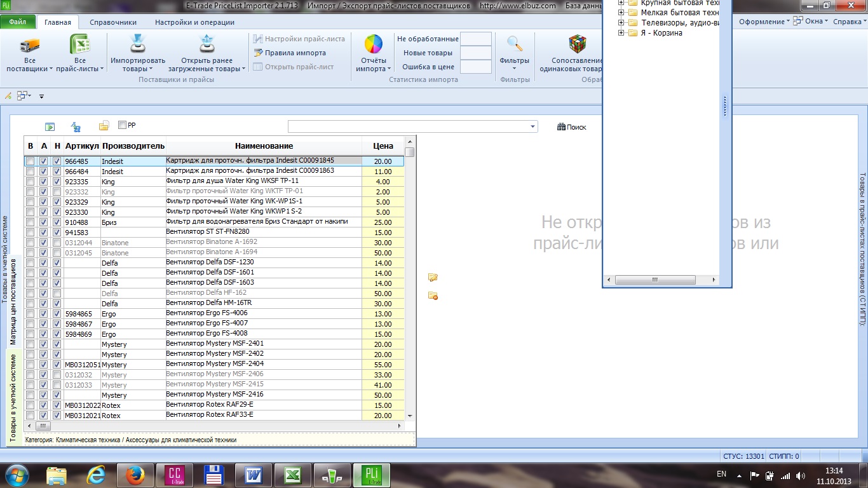Open the CC E-Trade taskbar app

(x=174, y=475)
